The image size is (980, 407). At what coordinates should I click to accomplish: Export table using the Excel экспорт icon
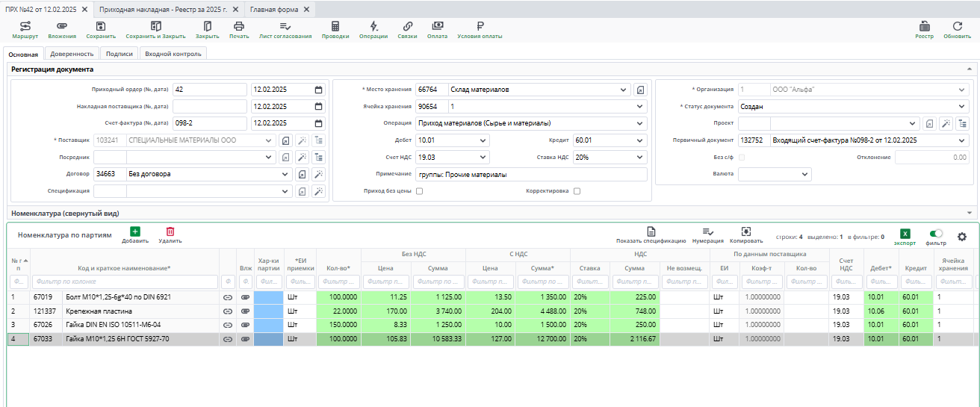click(905, 234)
